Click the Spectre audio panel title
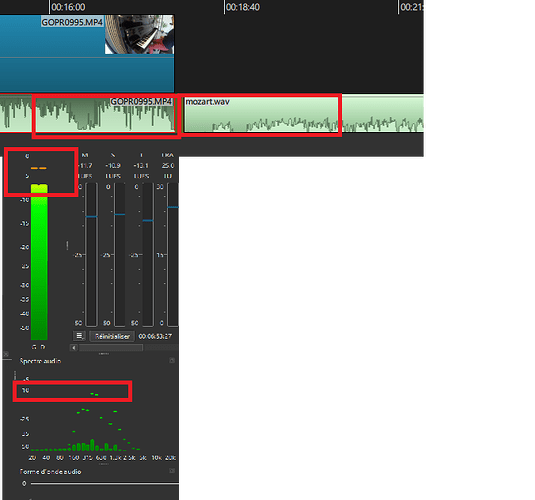Viewport: 535px width, 500px height. click(40, 361)
